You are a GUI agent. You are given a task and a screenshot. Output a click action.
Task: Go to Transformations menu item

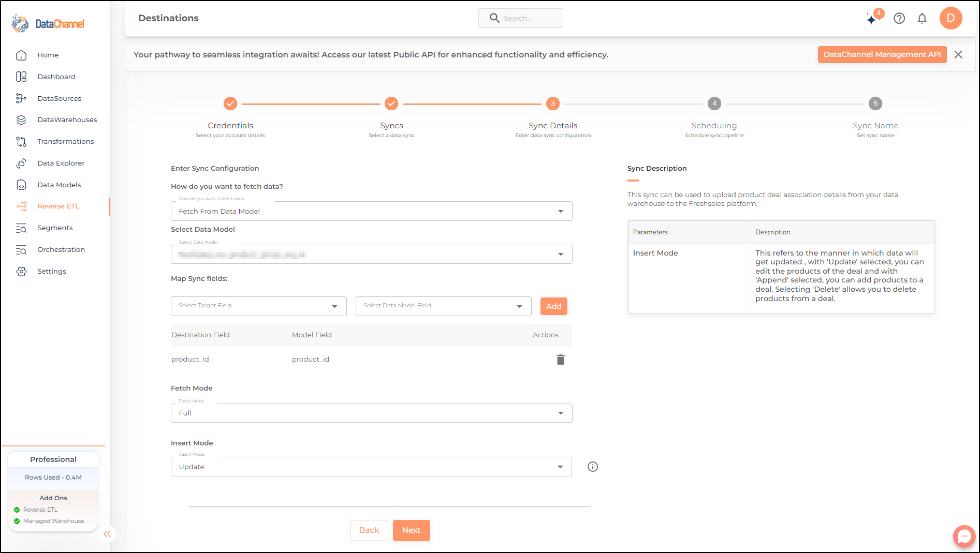click(x=65, y=141)
